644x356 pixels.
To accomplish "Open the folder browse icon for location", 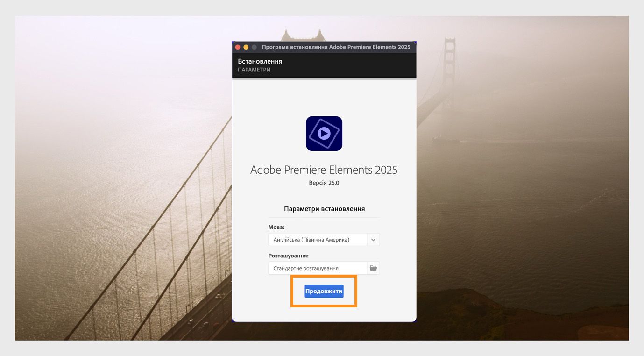I will click(373, 268).
